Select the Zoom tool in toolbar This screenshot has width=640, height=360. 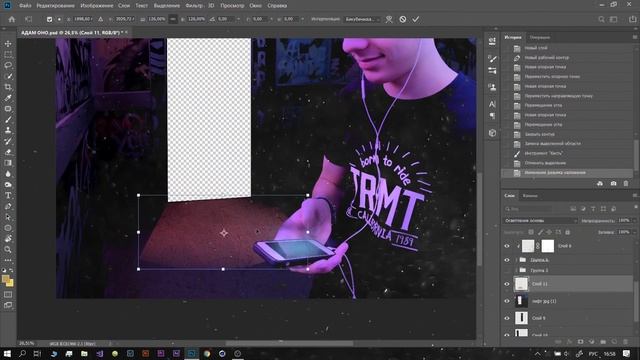pos(8,249)
